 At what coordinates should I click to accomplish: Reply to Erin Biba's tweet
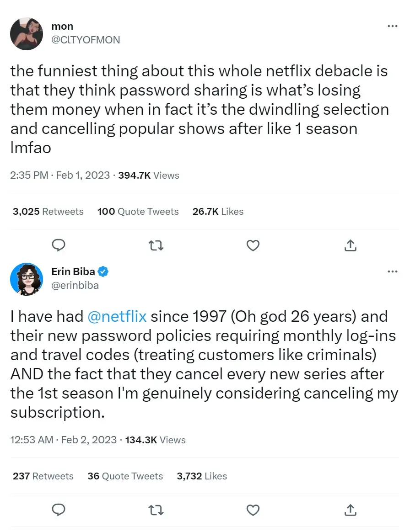pyautogui.click(x=59, y=510)
